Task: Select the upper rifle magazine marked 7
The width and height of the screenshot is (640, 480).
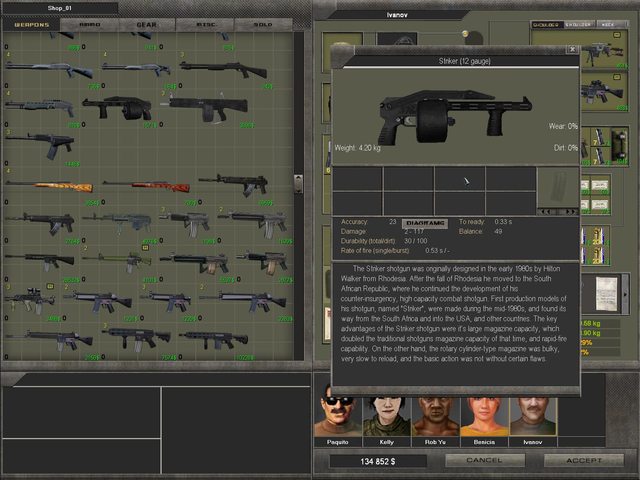Action: tap(599, 136)
